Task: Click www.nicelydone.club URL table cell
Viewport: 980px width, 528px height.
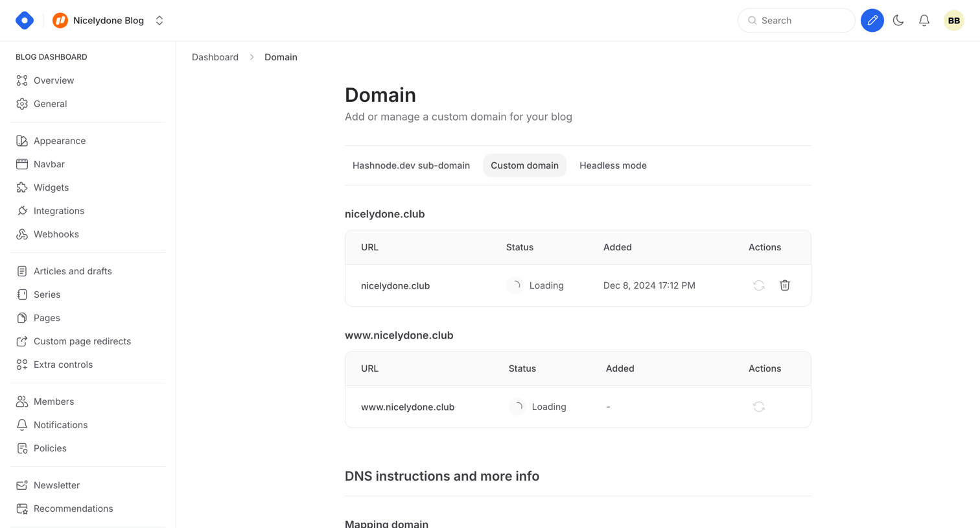Action: 408,407
